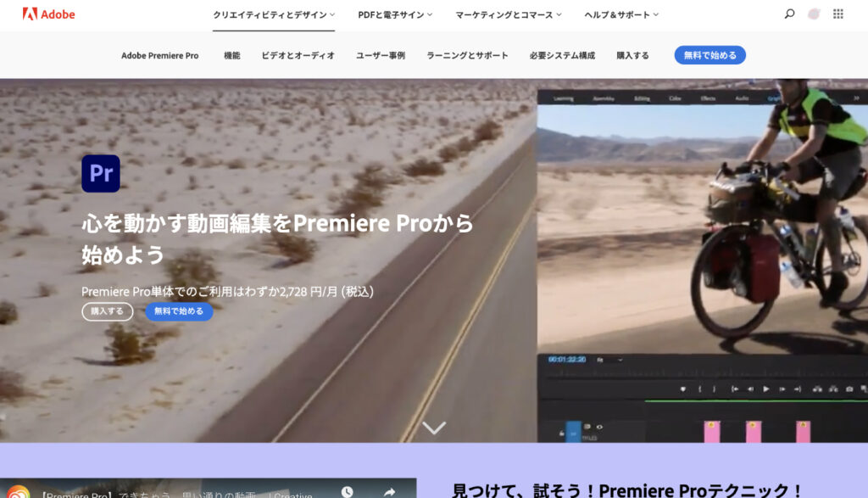
Task: Open the search magnifier icon
Action: 789,14
